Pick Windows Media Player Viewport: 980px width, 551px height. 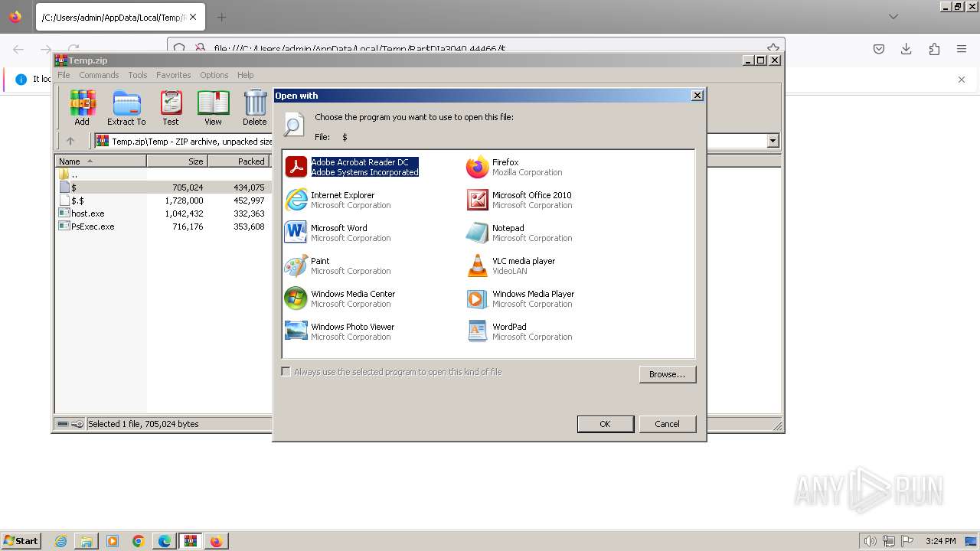pyautogui.click(x=521, y=298)
